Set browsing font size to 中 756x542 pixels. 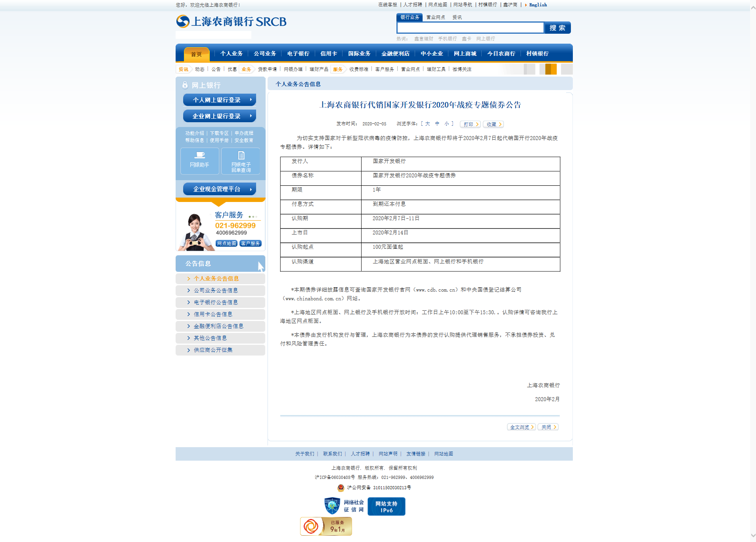pyautogui.click(x=437, y=124)
